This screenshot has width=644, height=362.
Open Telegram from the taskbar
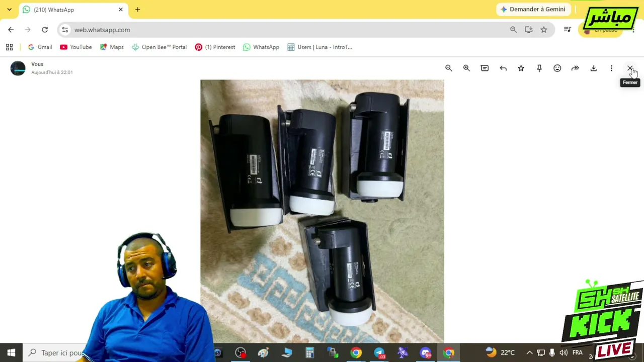tap(379, 352)
